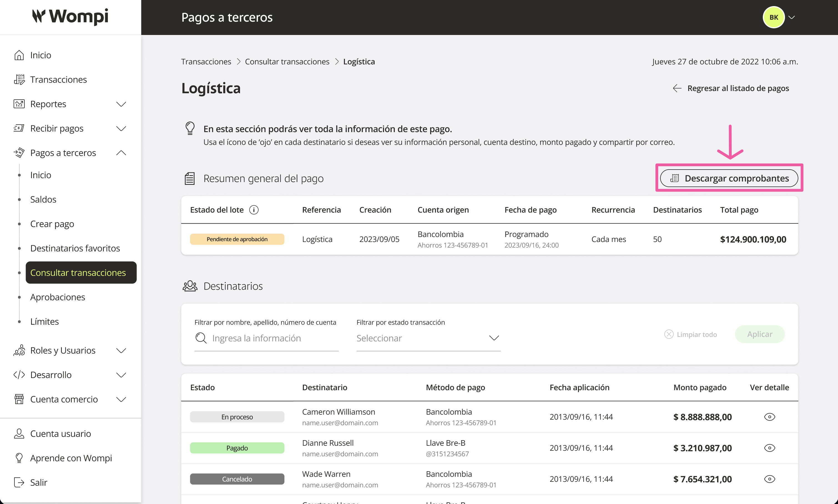Click Descargar comprobantes button
Image resolution: width=838 pixels, height=504 pixels.
coord(729,178)
